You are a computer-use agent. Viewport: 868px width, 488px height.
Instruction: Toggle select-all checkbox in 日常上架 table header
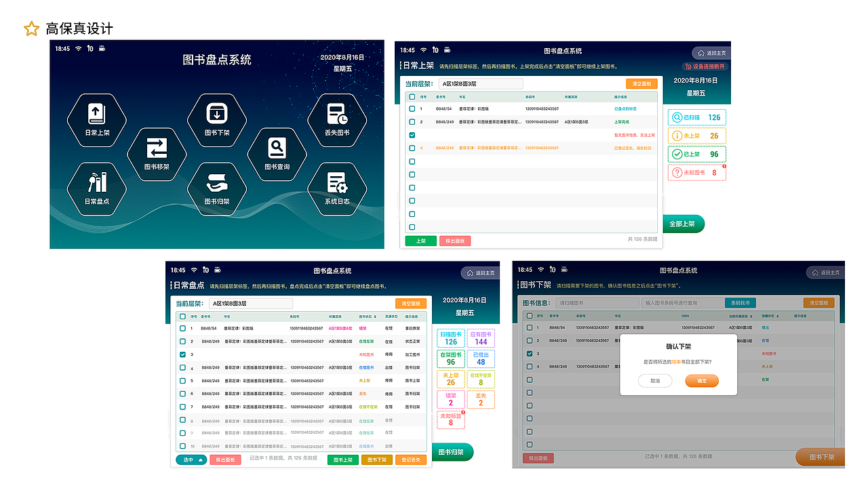pos(412,97)
